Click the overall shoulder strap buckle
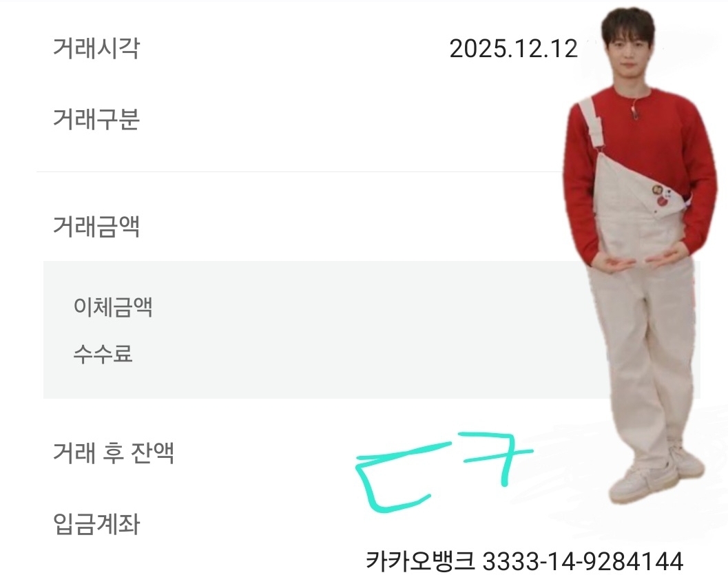The width and height of the screenshot is (728, 575). 596,134
